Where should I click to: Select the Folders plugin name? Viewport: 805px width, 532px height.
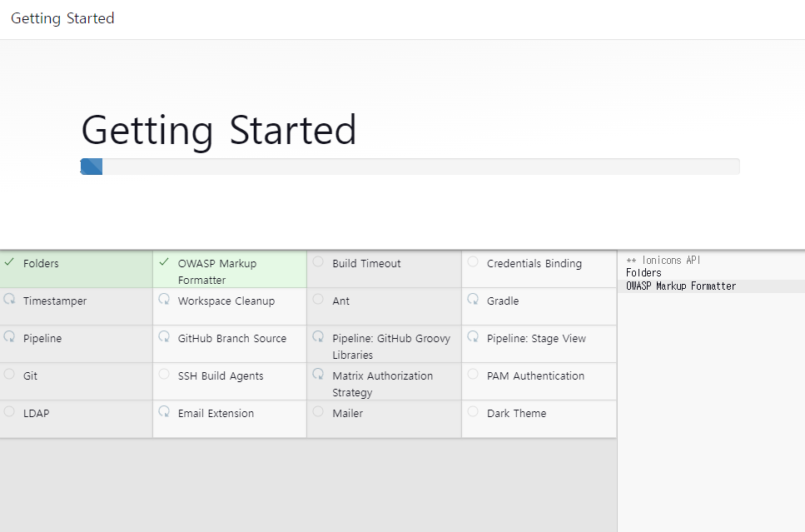[41, 263]
